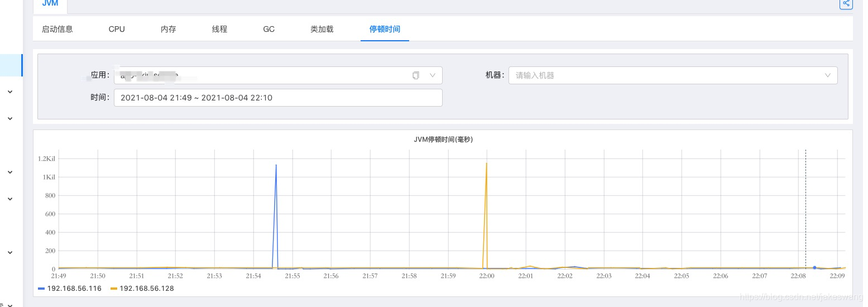Click the orange swatch for 192.168.56.128

(114, 289)
